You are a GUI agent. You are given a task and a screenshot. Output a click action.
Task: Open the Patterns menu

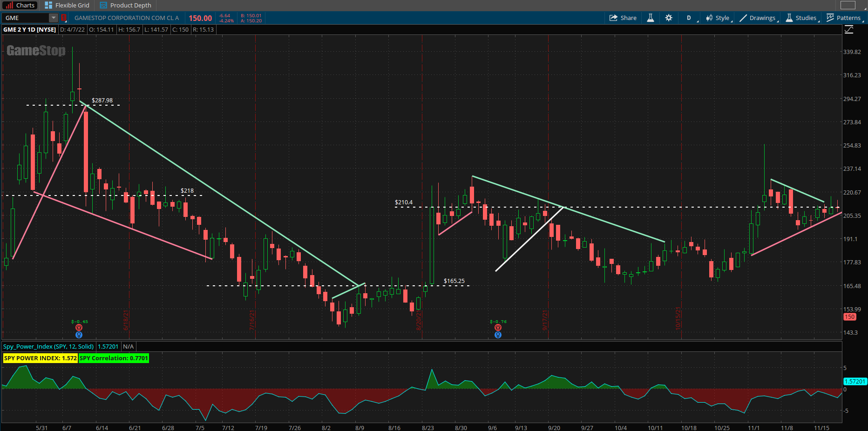[845, 18]
